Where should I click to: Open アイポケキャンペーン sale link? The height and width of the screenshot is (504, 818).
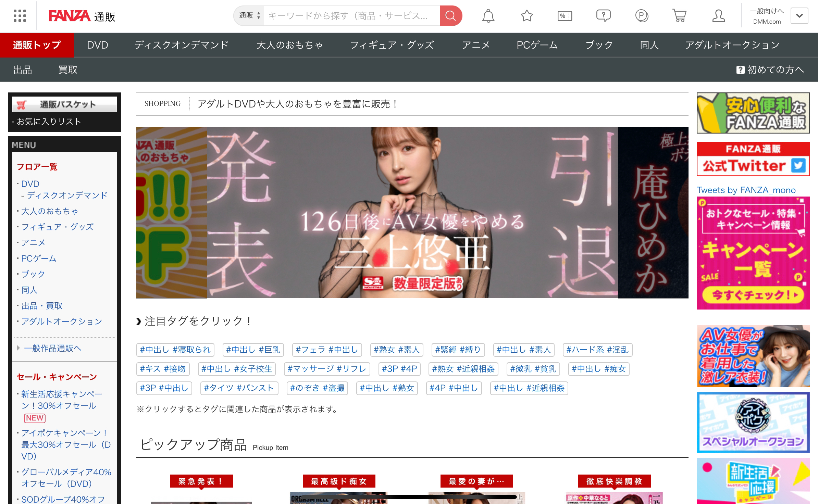click(66, 444)
